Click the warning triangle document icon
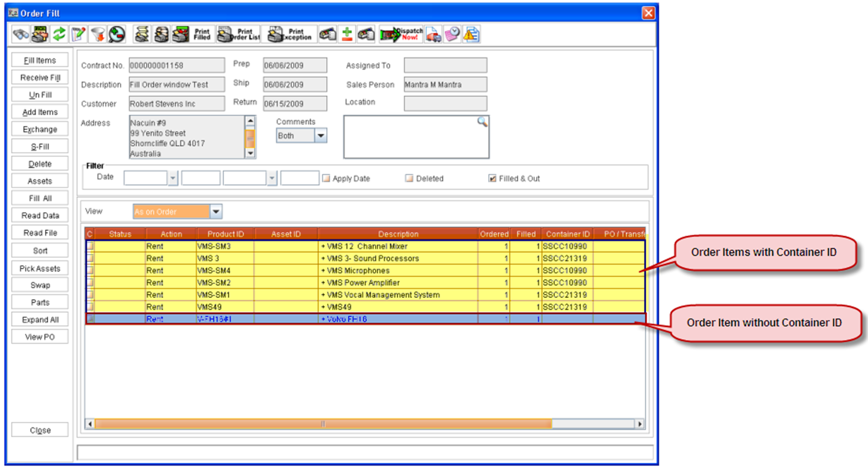 click(471, 35)
